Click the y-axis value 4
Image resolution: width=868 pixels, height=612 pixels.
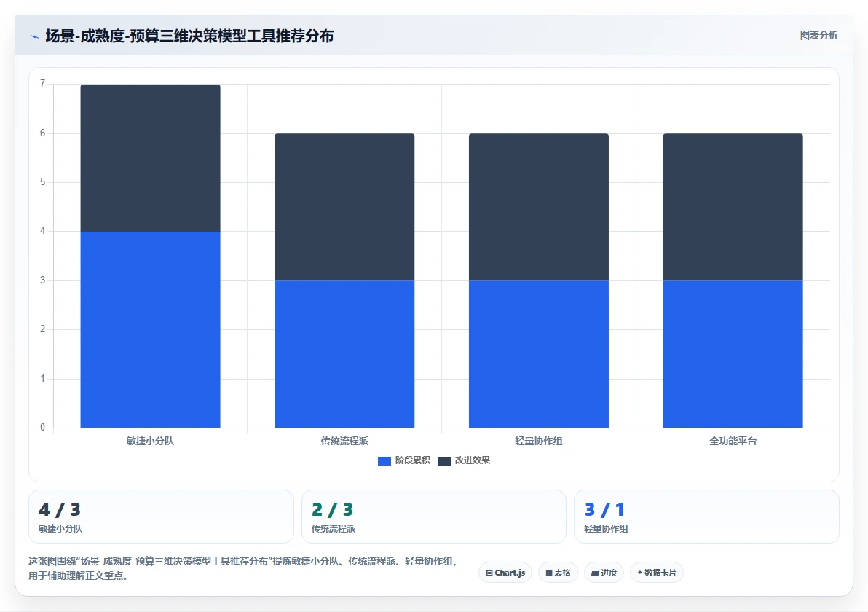coord(43,231)
